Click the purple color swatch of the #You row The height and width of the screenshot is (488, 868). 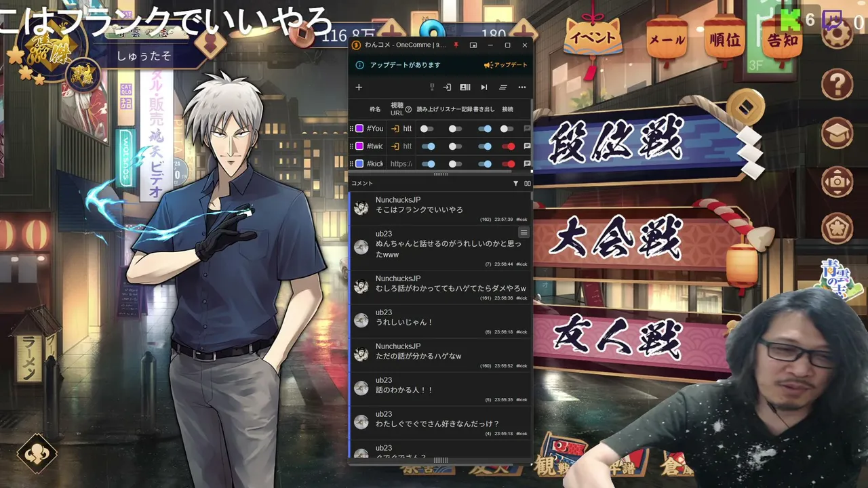pyautogui.click(x=359, y=128)
